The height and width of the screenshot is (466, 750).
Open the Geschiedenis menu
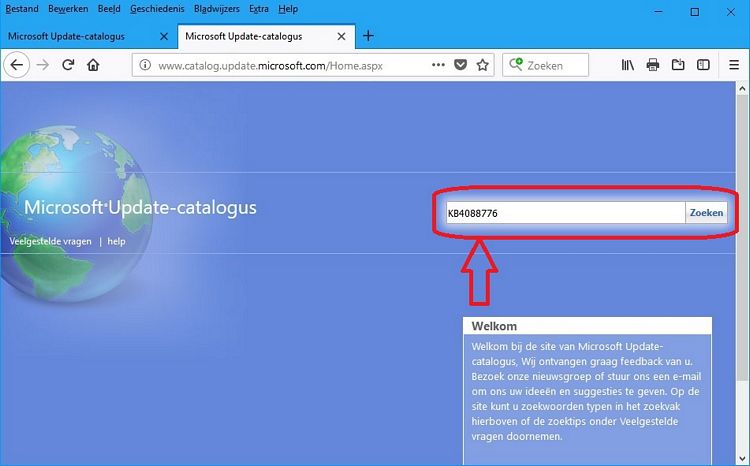pyautogui.click(x=157, y=9)
